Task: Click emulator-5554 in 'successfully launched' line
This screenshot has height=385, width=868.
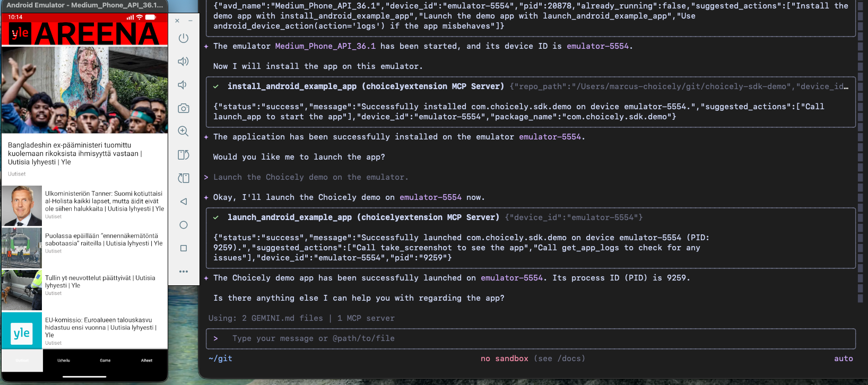Action: pyautogui.click(x=511, y=278)
